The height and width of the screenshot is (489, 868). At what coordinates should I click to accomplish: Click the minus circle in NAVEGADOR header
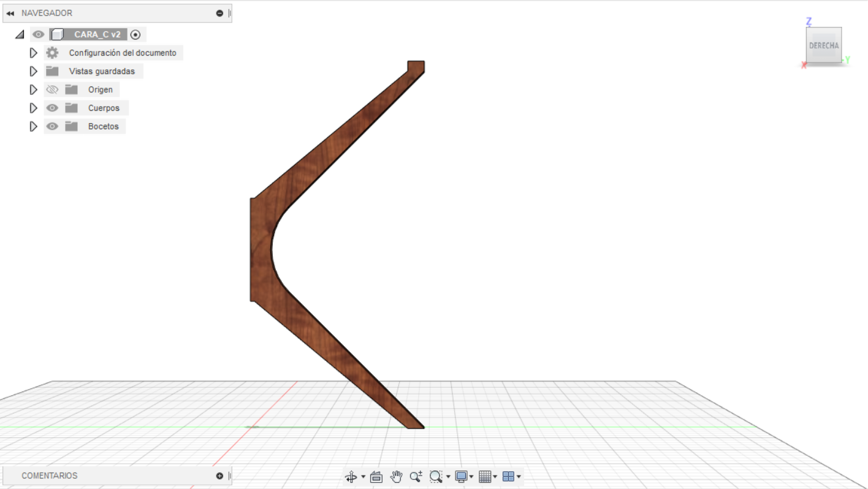pyautogui.click(x=219, y=13)
